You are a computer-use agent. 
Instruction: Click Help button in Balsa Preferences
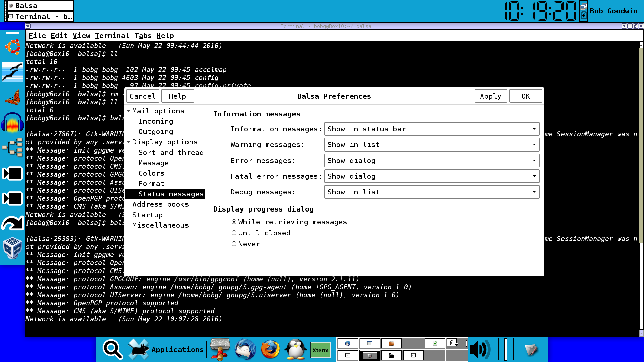[x=177, y=96]
